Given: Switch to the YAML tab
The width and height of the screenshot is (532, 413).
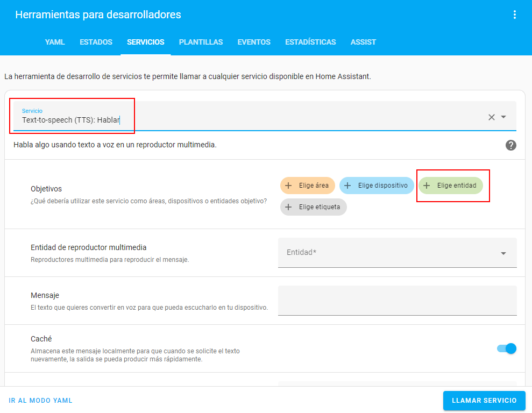Looking at the screenshot, I should (x=55, y=42).
